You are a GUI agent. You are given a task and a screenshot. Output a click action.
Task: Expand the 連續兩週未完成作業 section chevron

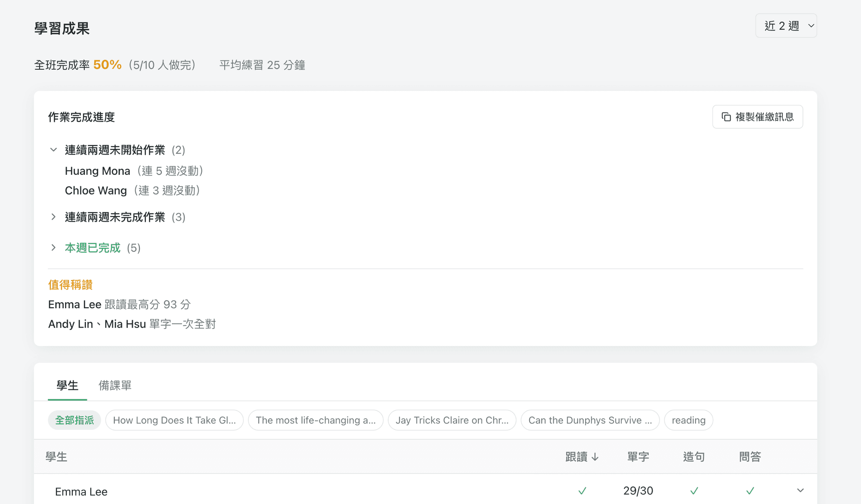[53, 217]
